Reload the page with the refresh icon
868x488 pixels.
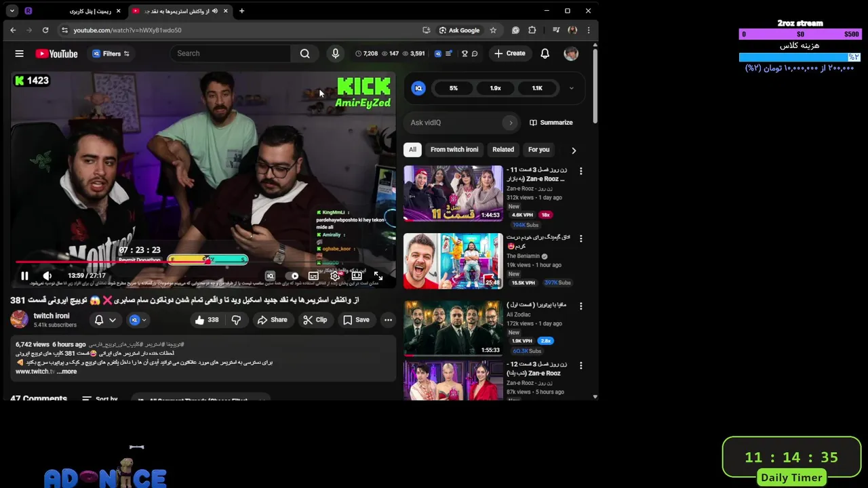coord(45,30)
